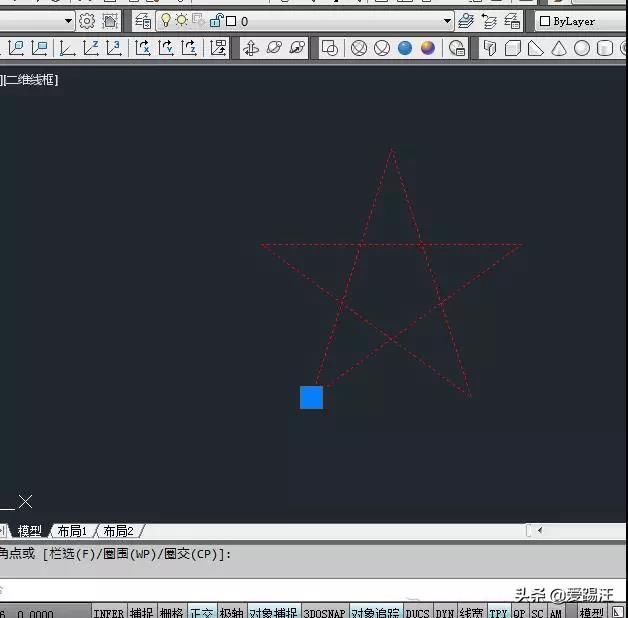Select Free Orbit icon
Viewport: 628px width, 618px height.
tap(274, 48)
